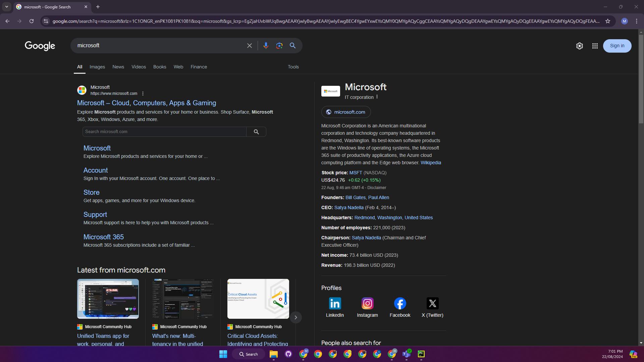Image resolution: width=644 pixels, height=362 pixels.
Task: Switch to the Images tab
Action: 97,67
